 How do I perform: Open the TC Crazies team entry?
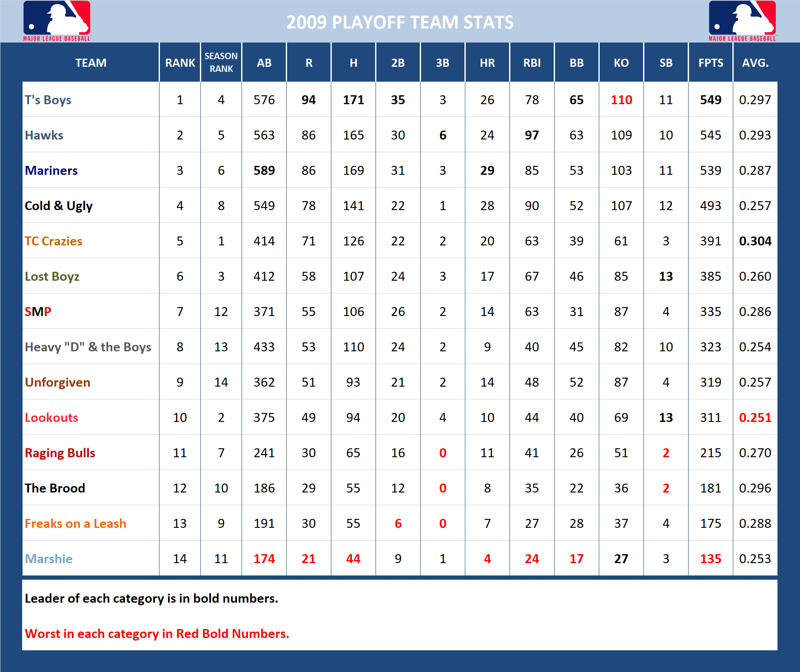(54, 241)
